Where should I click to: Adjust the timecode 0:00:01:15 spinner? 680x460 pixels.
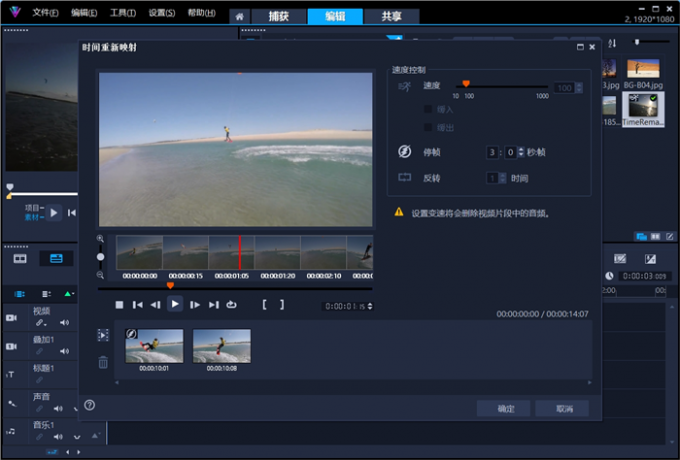370,306
